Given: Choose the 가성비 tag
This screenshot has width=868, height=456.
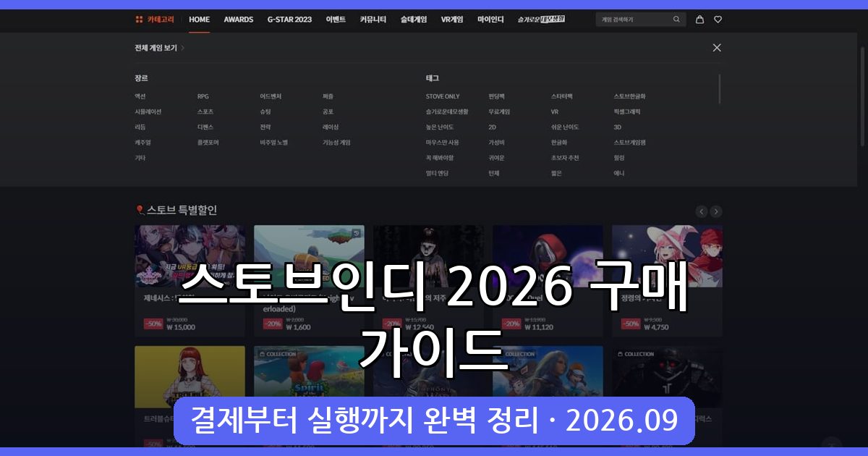Looking at the screenshot, I should pos(497,143).
